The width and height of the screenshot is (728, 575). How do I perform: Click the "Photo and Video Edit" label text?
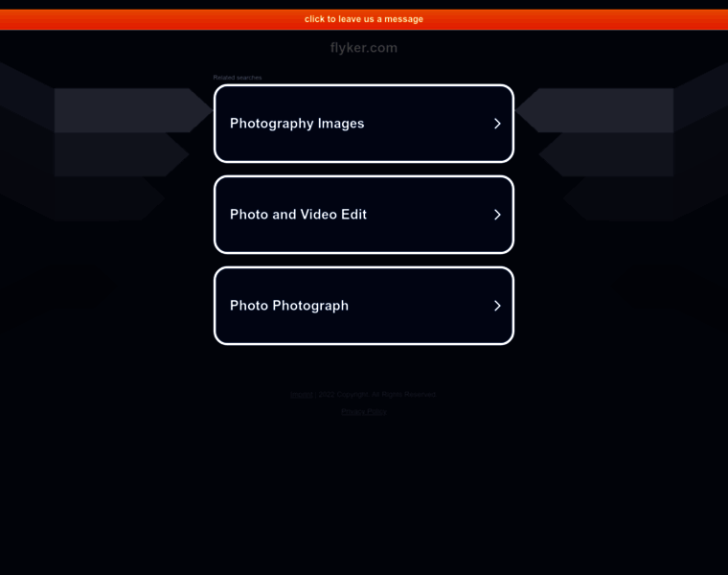point(298,215)
